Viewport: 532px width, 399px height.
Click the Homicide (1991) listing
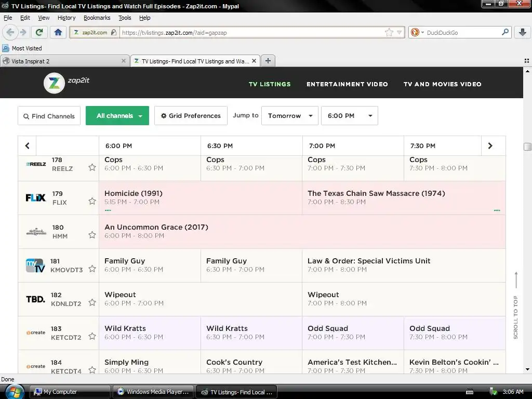point(201,198)
